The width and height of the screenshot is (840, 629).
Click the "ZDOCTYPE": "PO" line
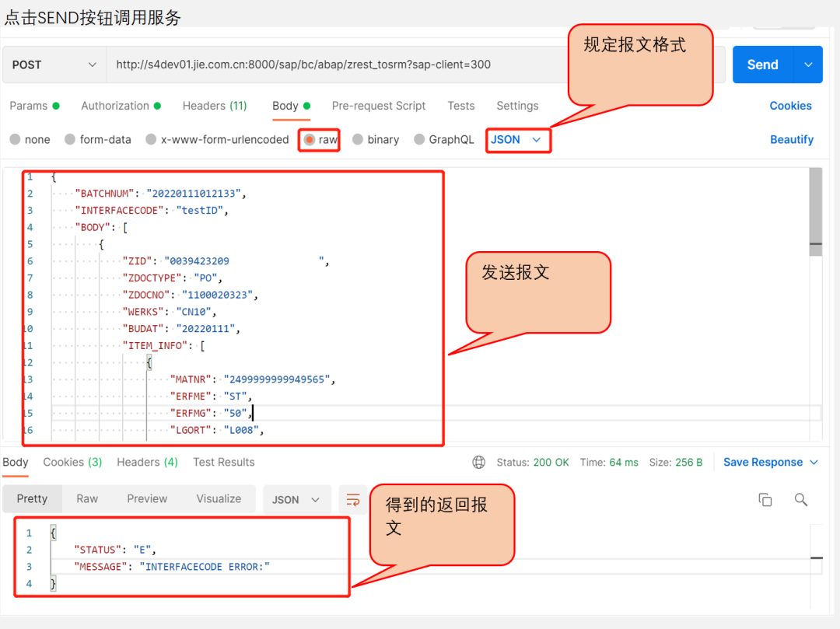click(x=172, y=278)
